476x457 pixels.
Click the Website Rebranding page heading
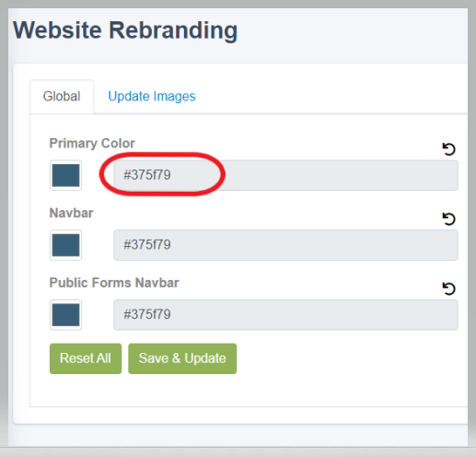pyautogui.click(x=125, y=30)
